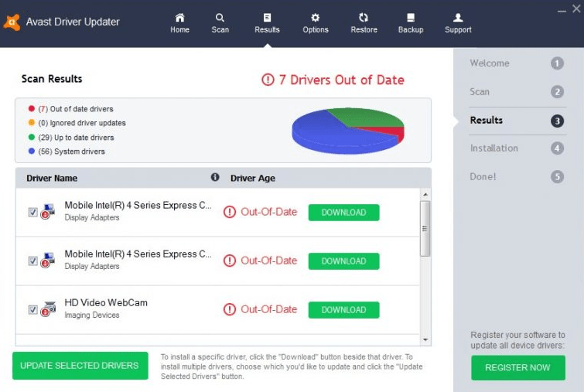Click the blue System drivers legend dot
This screenshot has width=584, height=392.
pos(32,151)
